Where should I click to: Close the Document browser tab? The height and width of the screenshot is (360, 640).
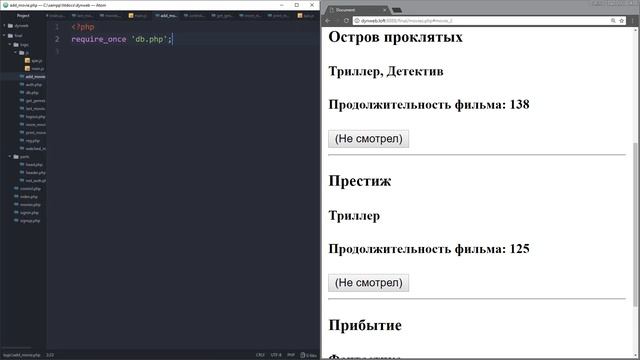click(384, 10)
